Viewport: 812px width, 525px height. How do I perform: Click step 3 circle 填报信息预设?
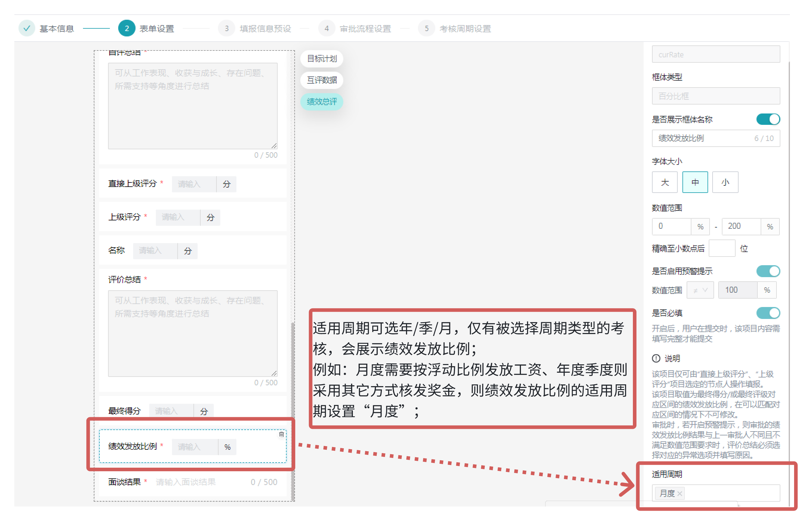[x=226, y=28]
